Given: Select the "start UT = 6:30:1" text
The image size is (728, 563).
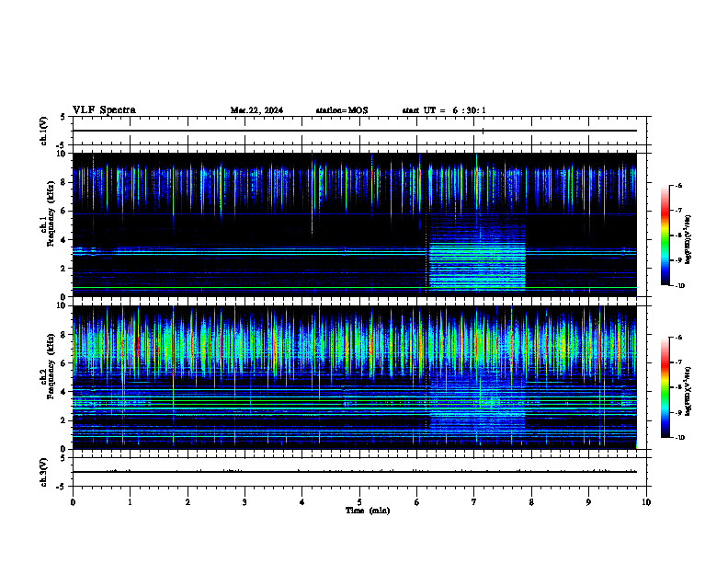Looking at the screenshot, I should click(444, 110).
